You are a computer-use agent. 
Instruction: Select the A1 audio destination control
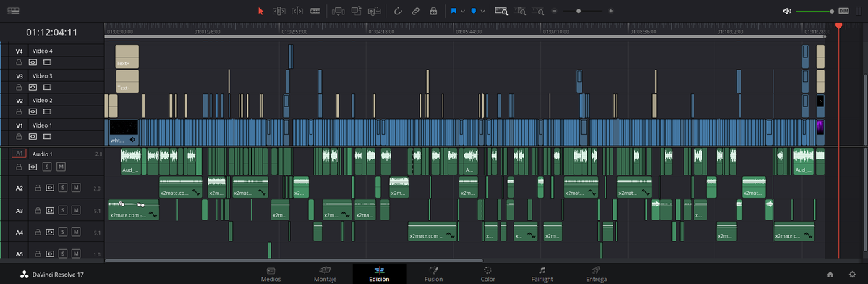tap(19, 154)
